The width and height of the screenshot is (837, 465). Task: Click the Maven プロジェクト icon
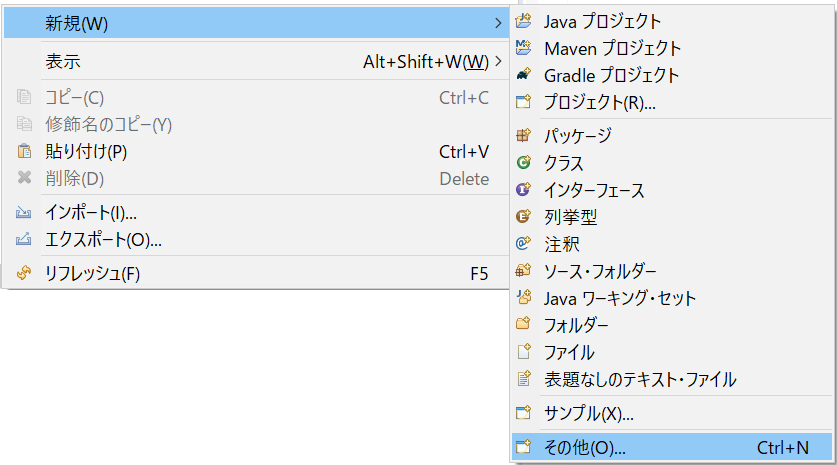pyautogui.click(x=524, y=48)
